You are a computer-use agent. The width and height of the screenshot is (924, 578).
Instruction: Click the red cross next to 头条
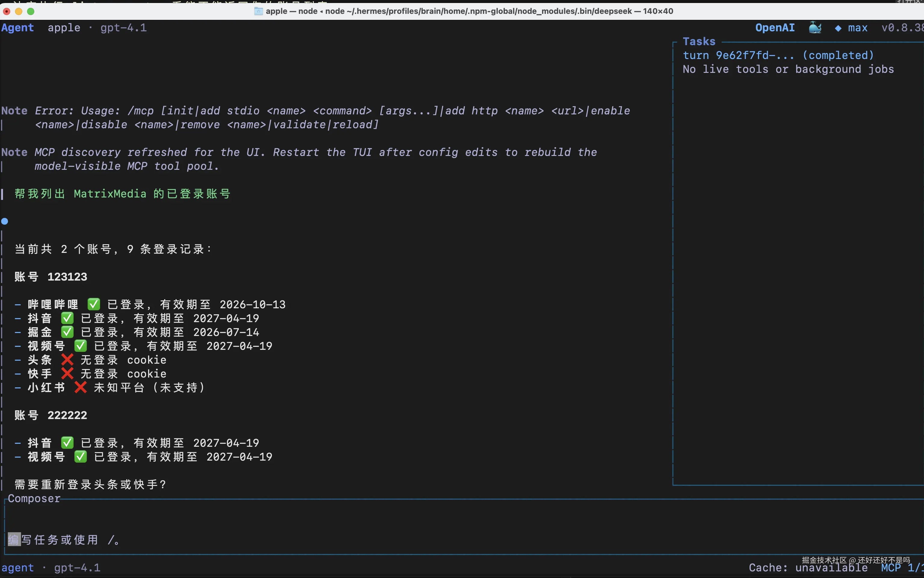(x=68, y=360)
